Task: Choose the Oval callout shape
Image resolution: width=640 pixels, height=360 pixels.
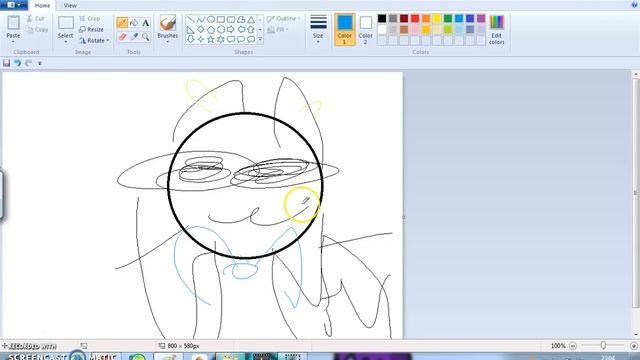Action: click(x=241, y=39)
